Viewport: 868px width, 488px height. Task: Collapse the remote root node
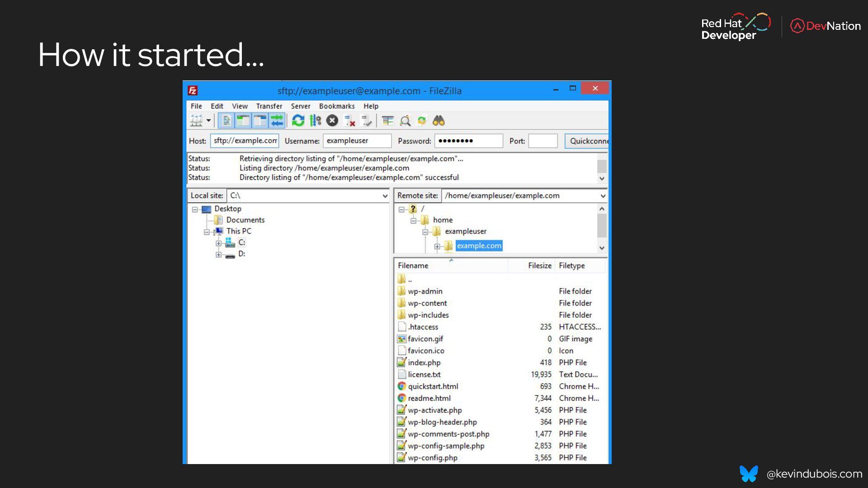point(401,209)
